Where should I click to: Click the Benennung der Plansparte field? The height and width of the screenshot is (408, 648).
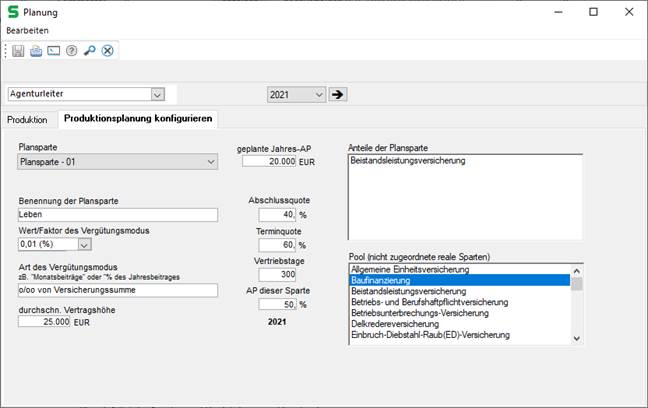[x=118, y=214]
